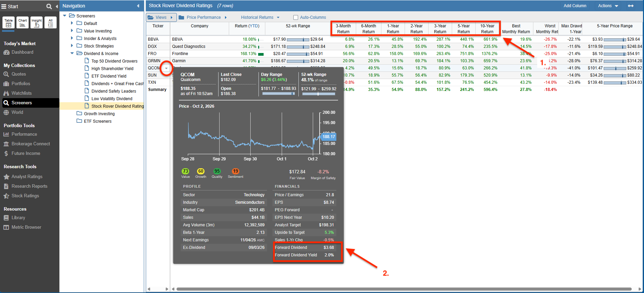Select High Shareholder Yield screener

click(x=112, y=69)
